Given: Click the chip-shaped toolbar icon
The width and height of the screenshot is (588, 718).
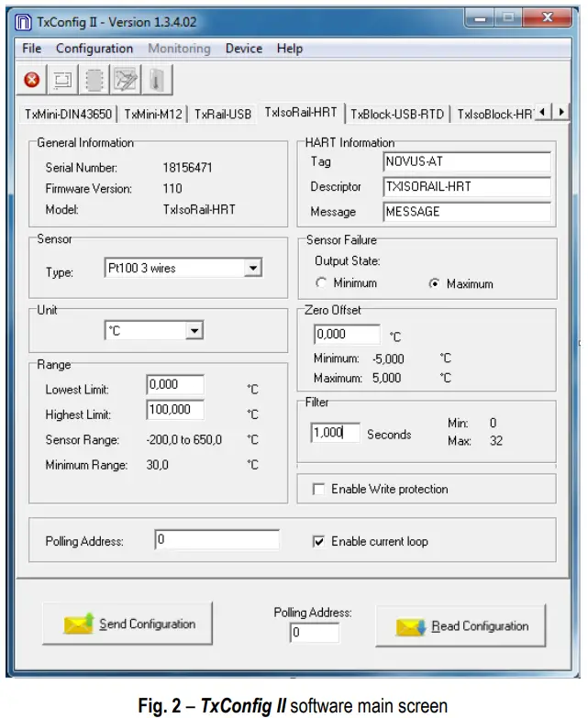Looking at the screenshot, I should coord(94,80).
